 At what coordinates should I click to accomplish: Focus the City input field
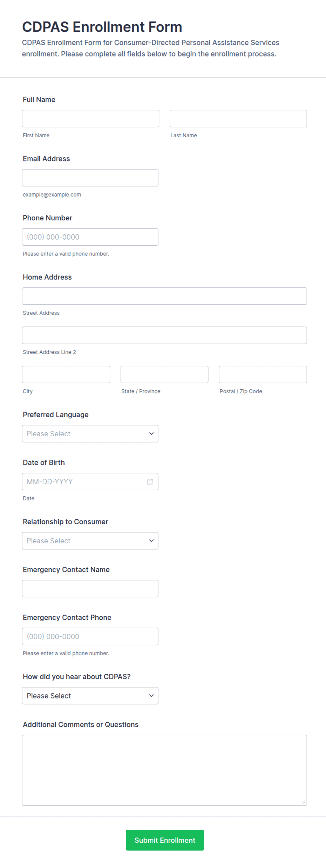click(x=66, y=375)
